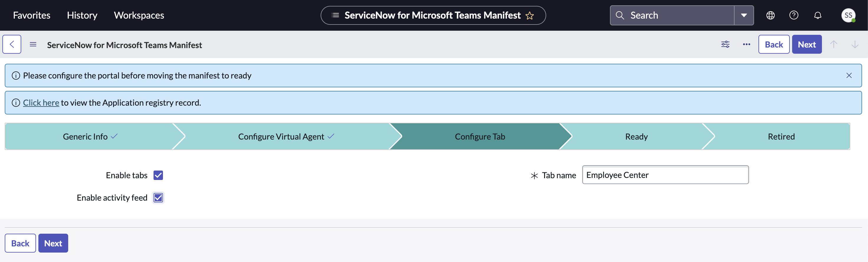Focus the Tab name input field
The image size is (868, 262).
(665, 175)
